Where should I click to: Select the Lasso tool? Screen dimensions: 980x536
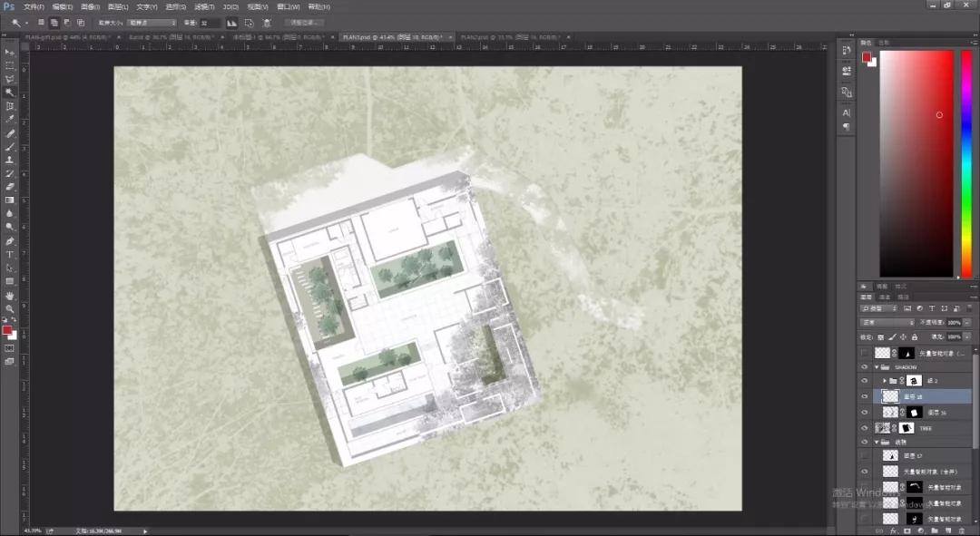point(9,79)
